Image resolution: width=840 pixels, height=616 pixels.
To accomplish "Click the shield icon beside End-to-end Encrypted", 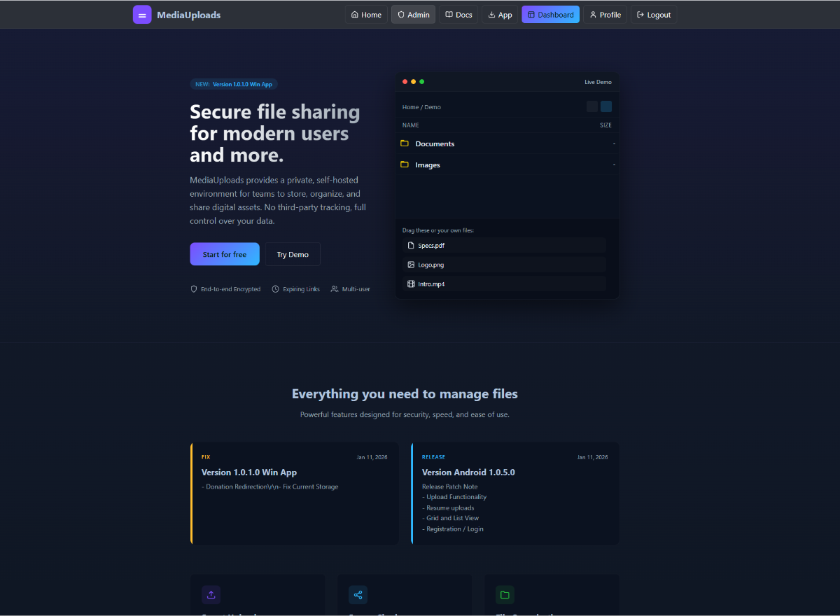I will [x=194, y=289].
